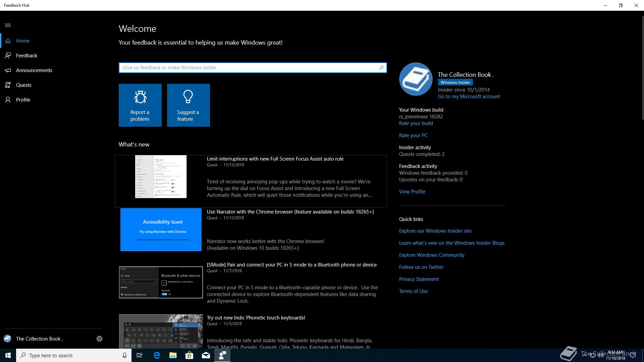The height and width of the screenshot is (362, 644).
Task: Open Explore Windows Community link
Action: coord(432,255)
